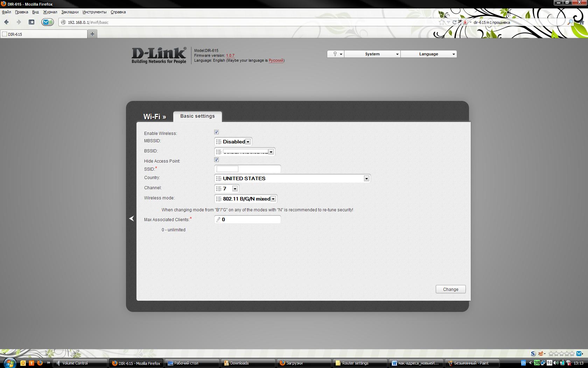Open the System menu
The height and width of the screenshot is (368, 588).
tap(372, 54)
